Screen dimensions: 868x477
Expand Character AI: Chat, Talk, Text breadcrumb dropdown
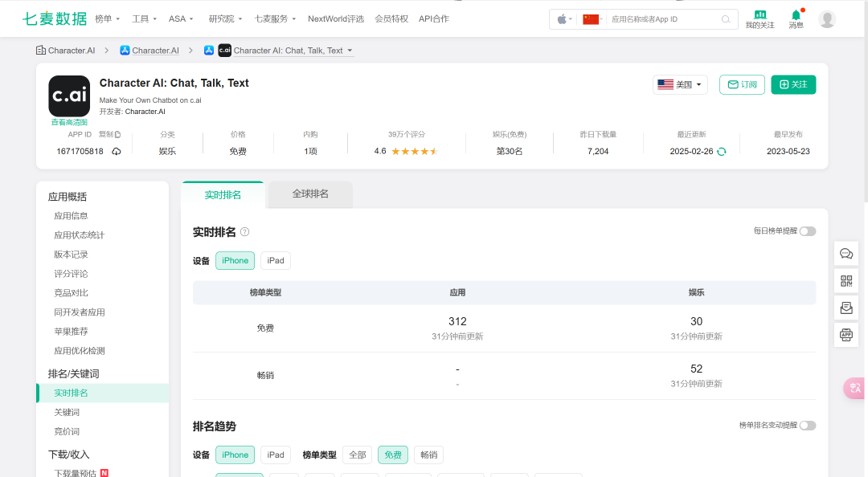(293, 51)
